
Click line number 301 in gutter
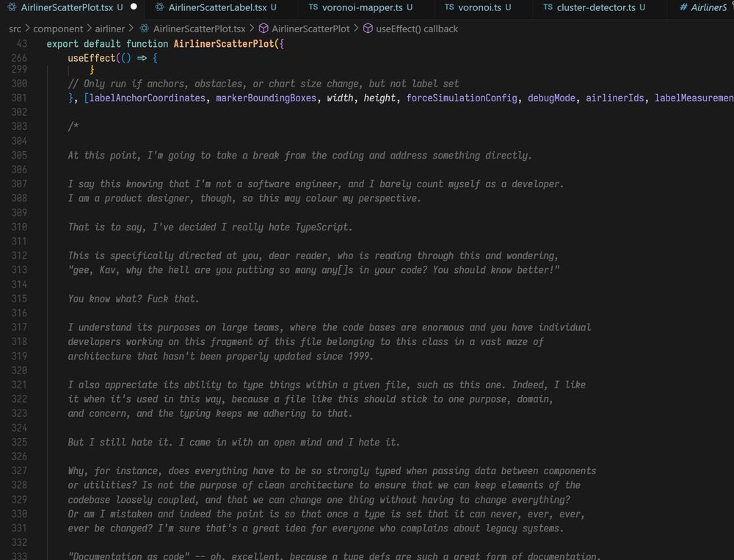pos(19,98)
